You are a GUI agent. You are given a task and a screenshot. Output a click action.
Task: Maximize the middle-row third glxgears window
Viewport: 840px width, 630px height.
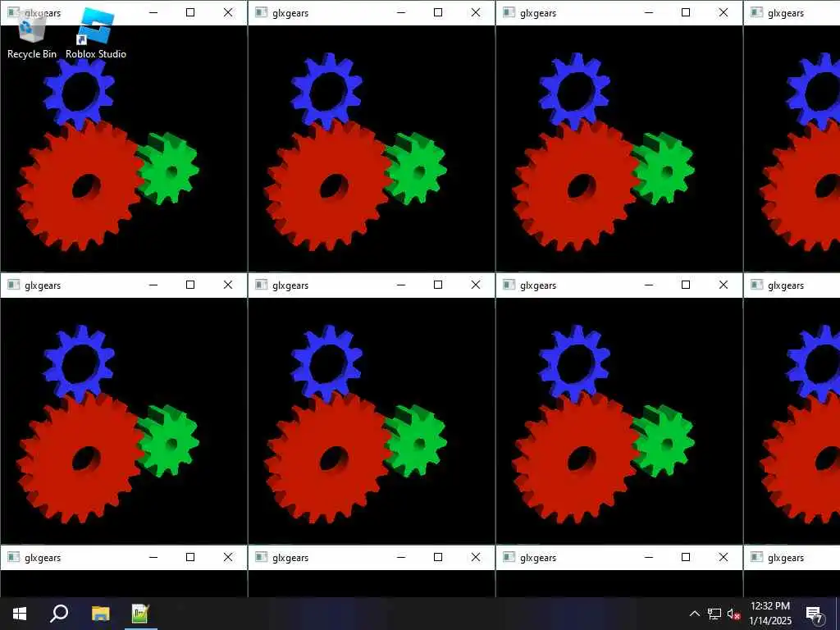(686, 285)
